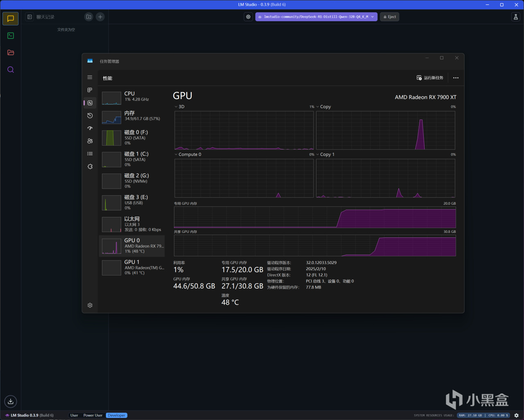The height and width of the screenshot is (420, 524).
Task: Select the Developer mode toggle
Action: pos(117,415)
